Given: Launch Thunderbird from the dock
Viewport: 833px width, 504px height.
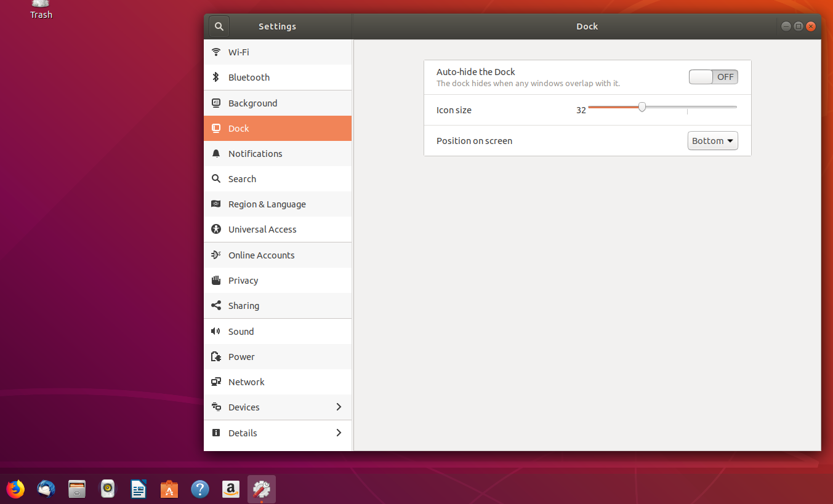Looking at the screenshot, I should [46, 489].
